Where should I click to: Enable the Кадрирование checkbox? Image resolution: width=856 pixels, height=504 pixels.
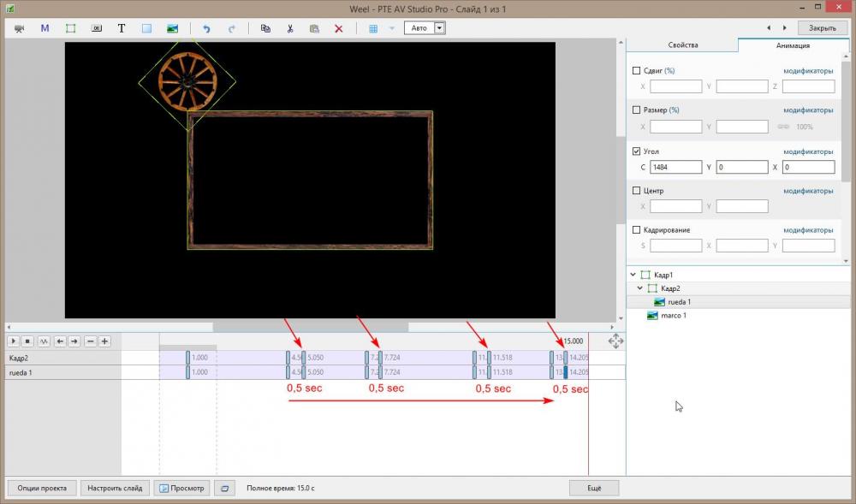point(636,229)
